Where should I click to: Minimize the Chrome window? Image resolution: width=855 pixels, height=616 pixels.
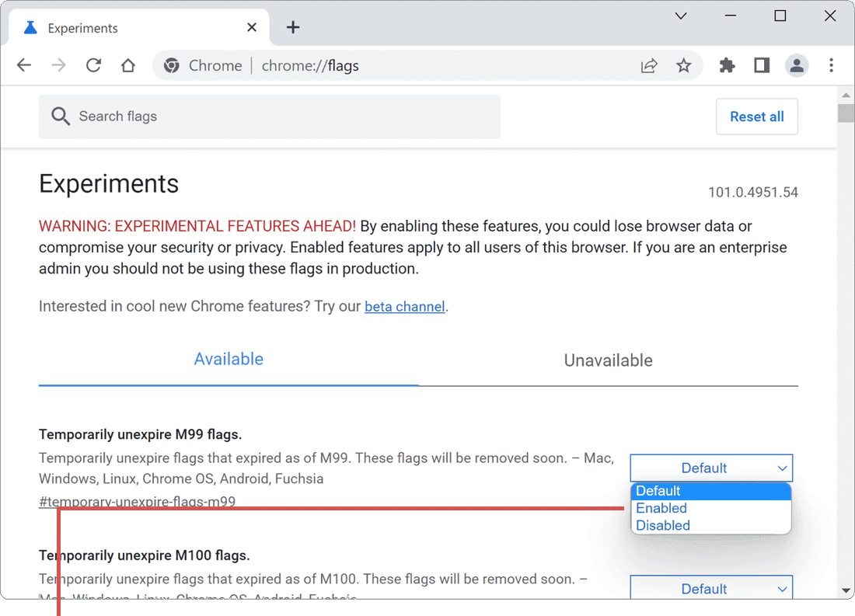click(730, 16)
